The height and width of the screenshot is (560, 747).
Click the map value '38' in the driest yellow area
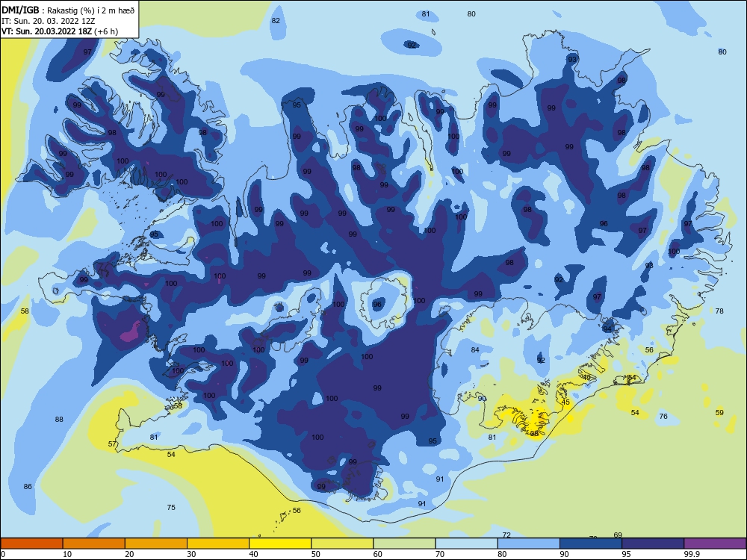(535, 434)
